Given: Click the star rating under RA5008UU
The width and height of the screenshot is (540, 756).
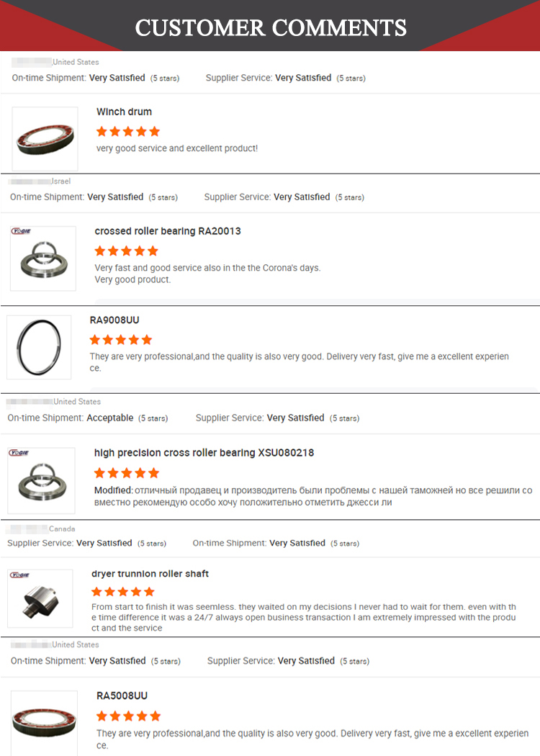Looking at the screenshot, I should (x=128, y=716).
